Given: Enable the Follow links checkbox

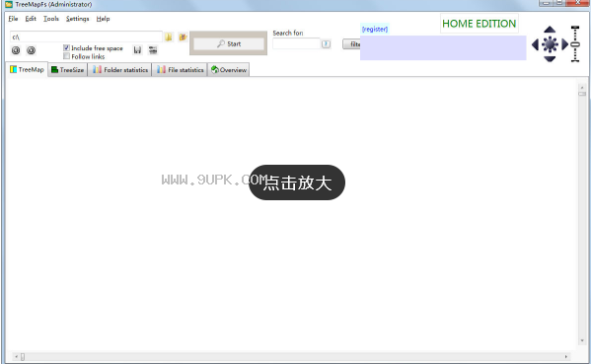Looking at the screenshot, I should tap(66, 56).
